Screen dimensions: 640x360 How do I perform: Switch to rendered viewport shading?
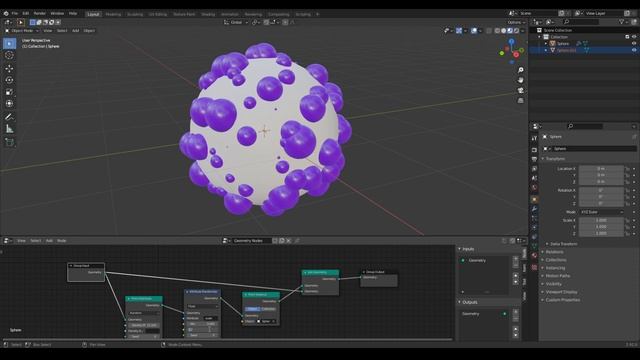516,31
